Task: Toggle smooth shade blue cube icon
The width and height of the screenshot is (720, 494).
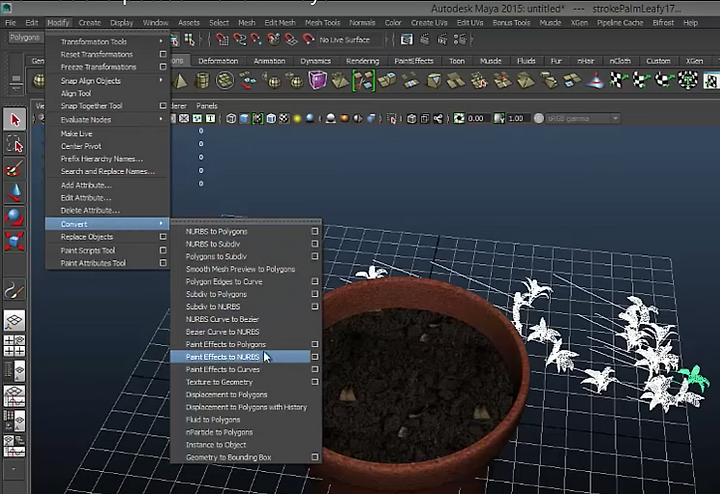Action: coord(244,119)
